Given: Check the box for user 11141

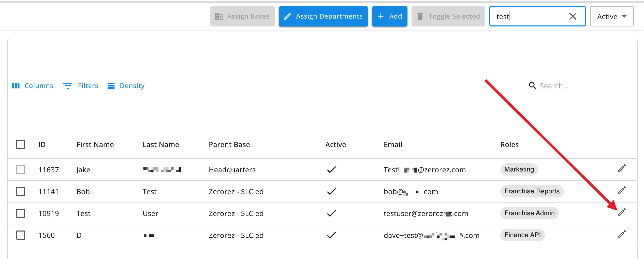Looking at the screenshot, I should click(x=21, y=191).
